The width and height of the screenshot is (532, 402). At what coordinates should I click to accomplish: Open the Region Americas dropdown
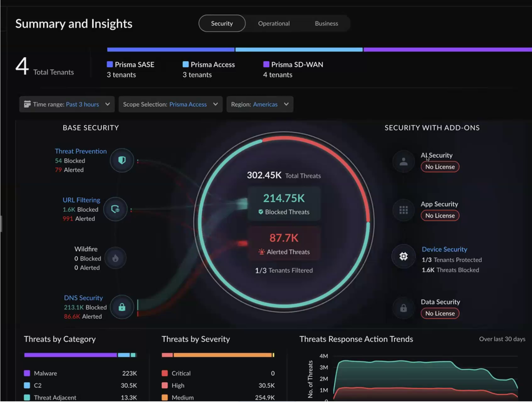pos(260,104)
